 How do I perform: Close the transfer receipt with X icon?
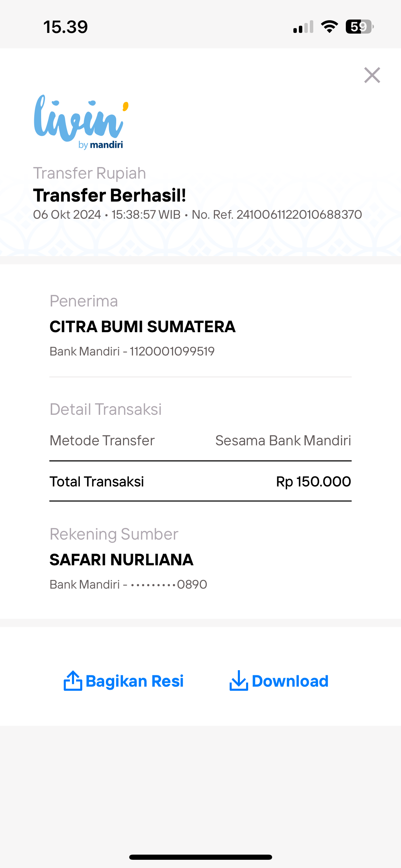point(372,75)
